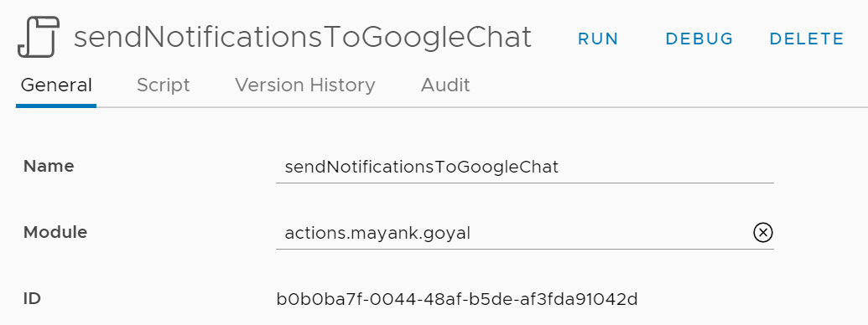Click the blue active indicator under General
This screenshot has height=325, width=868.
[56, 106]
